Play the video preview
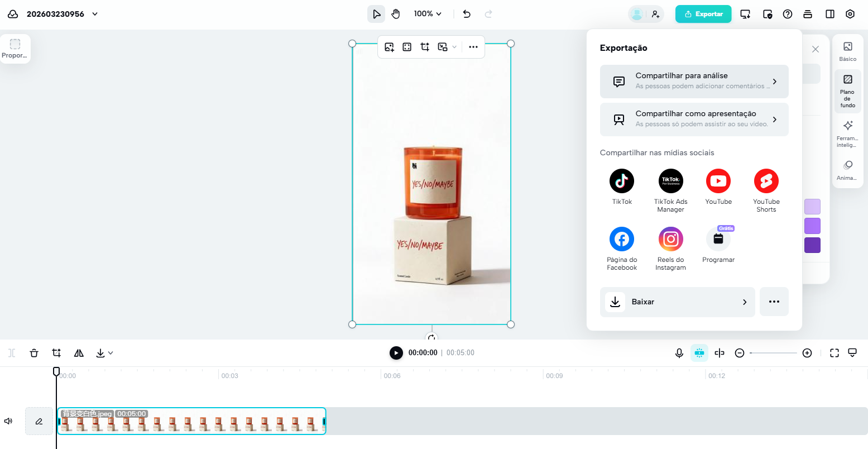868x449 pixels. click(396, 353)
